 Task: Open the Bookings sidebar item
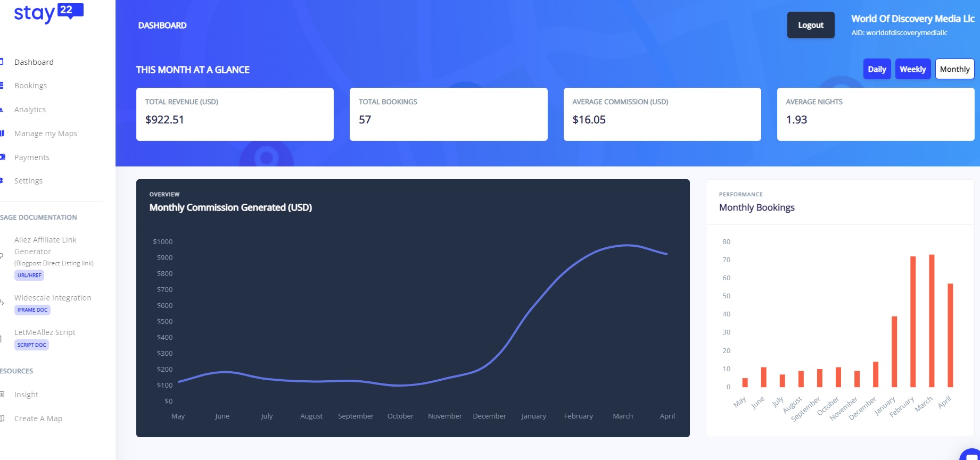[30, 86]
